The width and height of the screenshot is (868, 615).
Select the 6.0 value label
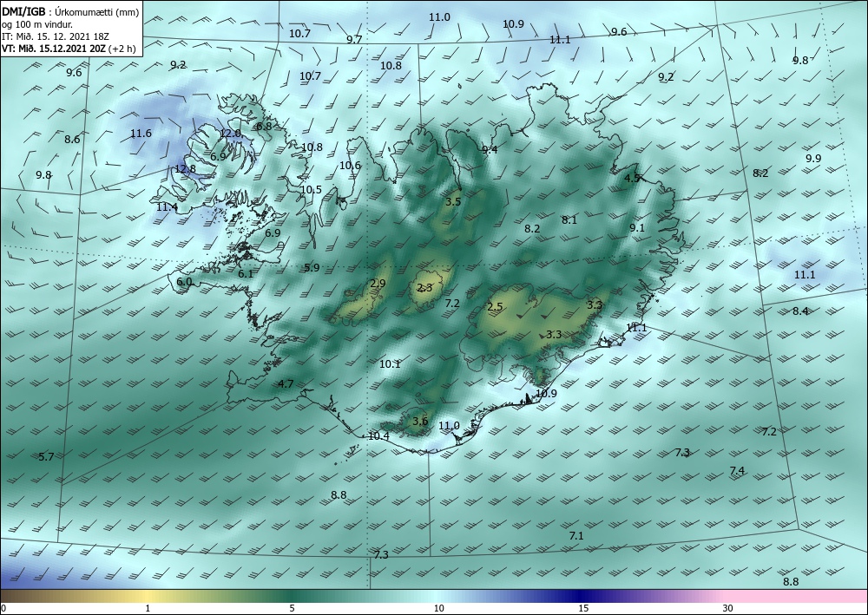(184, 282)
